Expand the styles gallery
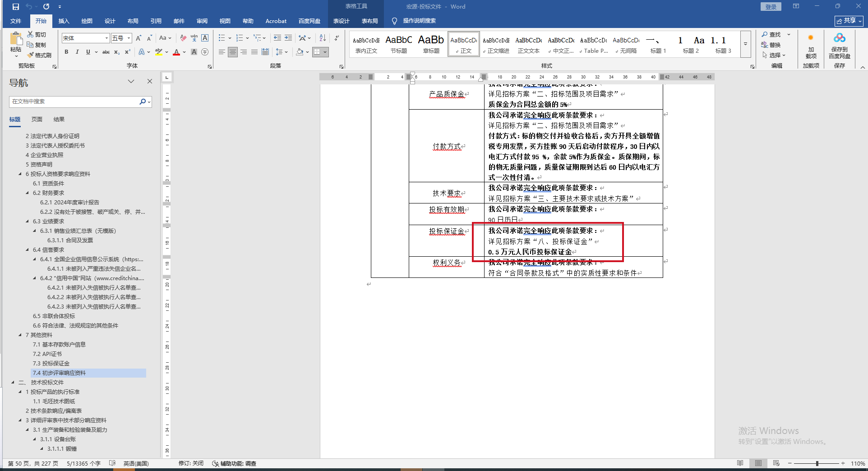This screenshot has width=868, height=471. point(745,44)
